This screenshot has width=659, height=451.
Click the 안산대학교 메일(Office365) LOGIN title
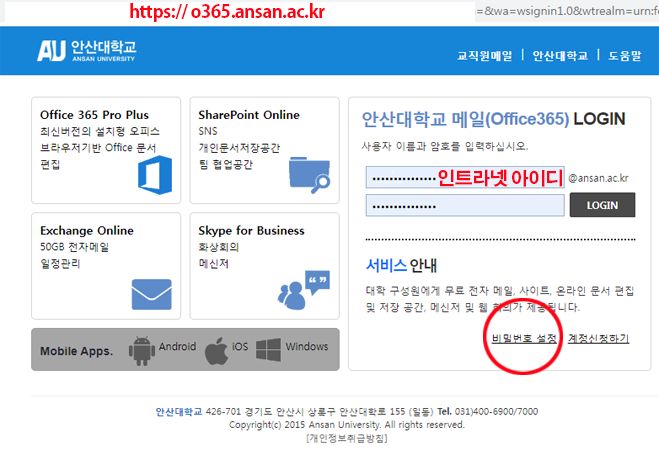[x=493, y=119]
